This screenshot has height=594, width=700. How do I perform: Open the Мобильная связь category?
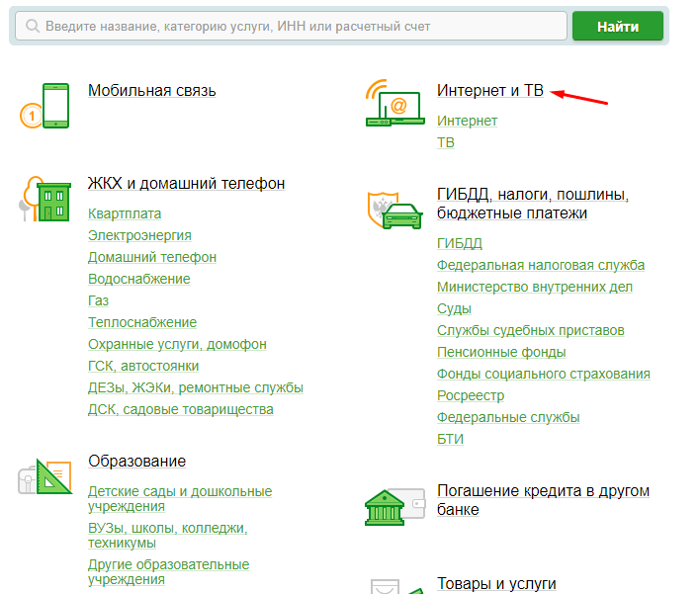tap(151, 91)
